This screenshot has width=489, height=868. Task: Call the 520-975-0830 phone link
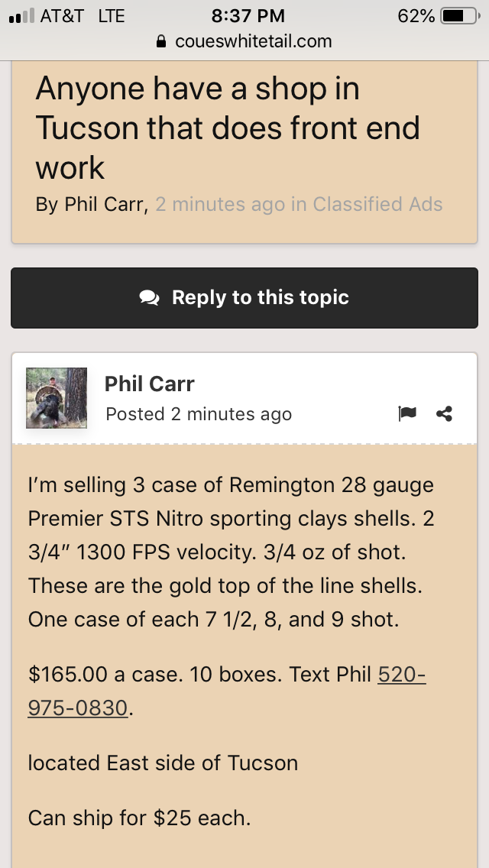(226, 691)
